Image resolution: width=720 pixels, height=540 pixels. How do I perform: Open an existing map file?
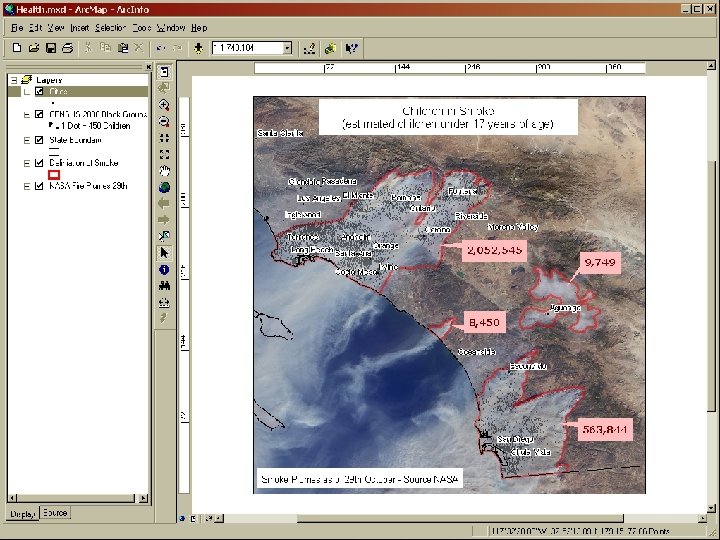pos(34,48)
